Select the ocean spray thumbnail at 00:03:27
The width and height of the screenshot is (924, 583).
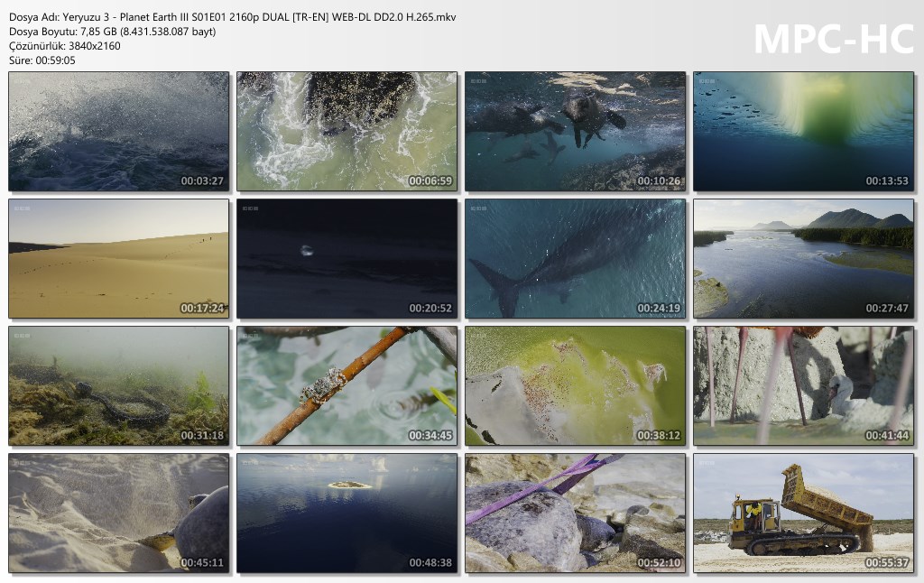[118, 132]
